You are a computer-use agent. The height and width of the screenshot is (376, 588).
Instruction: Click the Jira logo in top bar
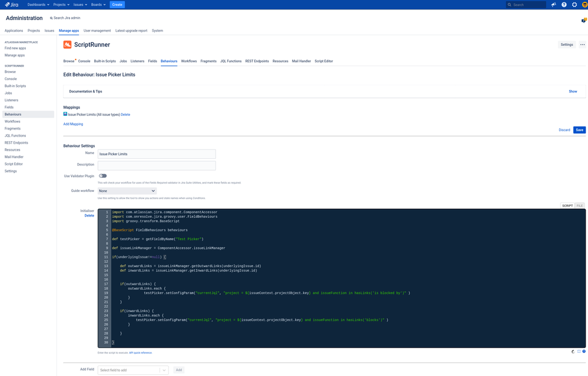coord(12,5)
